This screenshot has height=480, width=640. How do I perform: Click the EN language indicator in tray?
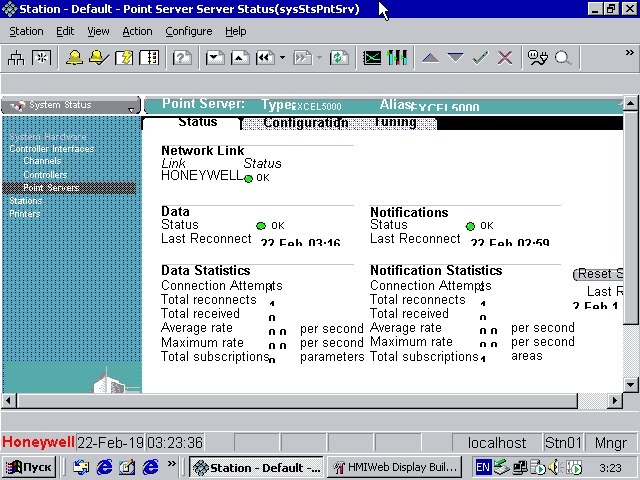(483, 467)
